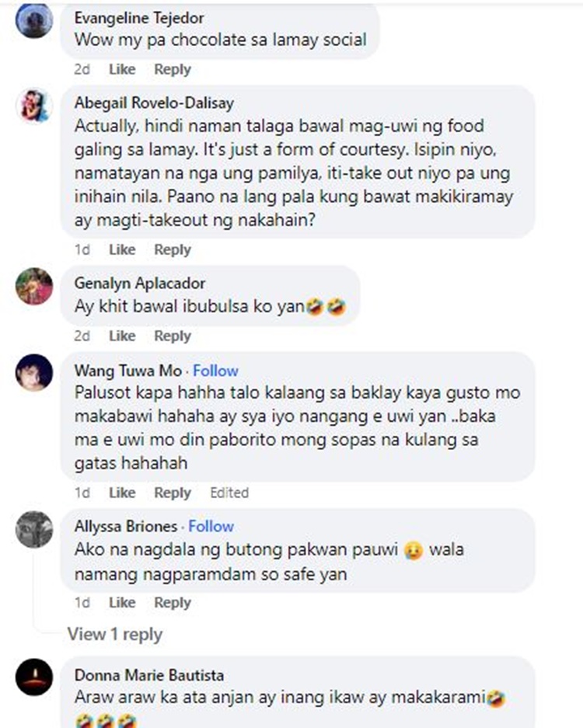Like Abegail Rovelo-Dalisay's comment
Viewport: 583px width, 728px height.
coord(122,249)
